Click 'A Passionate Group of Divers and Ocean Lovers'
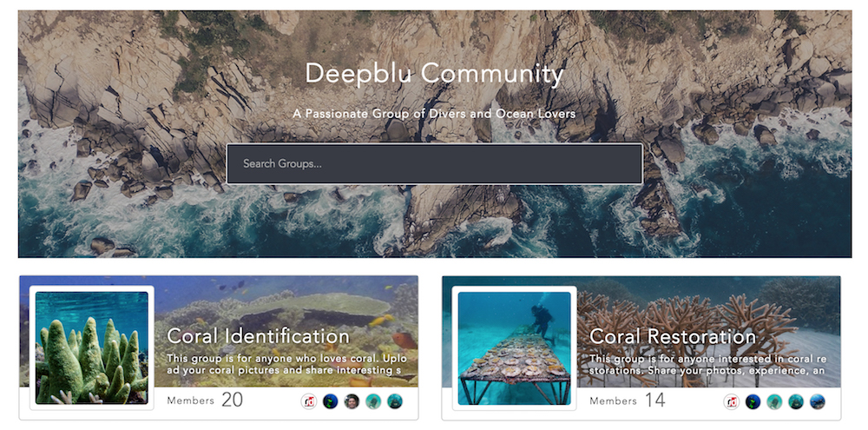This screenshot has width=868, height=430. tap(435, 114)
